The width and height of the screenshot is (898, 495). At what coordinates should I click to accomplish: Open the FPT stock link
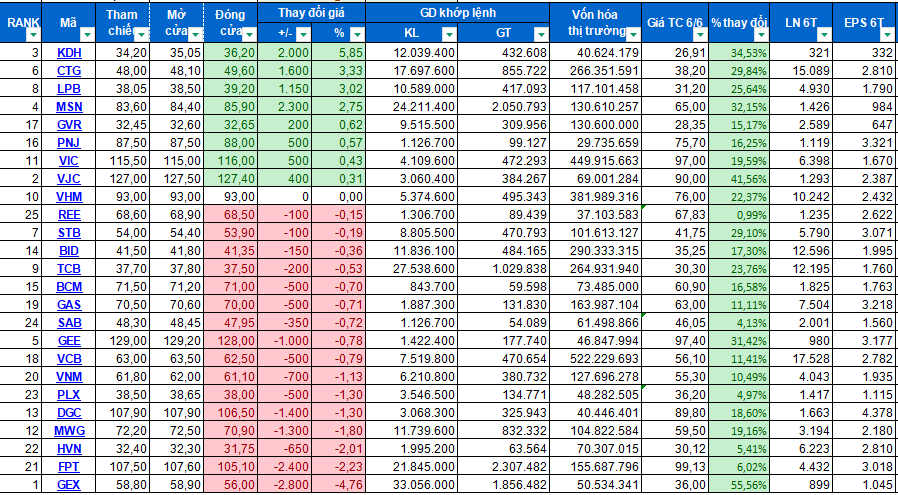[x=69, y=468]
